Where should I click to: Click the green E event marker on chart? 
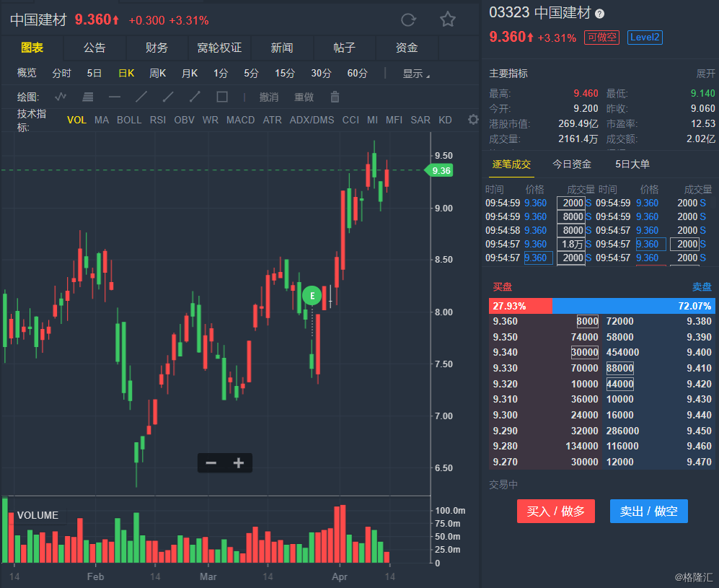pos(312,295)
